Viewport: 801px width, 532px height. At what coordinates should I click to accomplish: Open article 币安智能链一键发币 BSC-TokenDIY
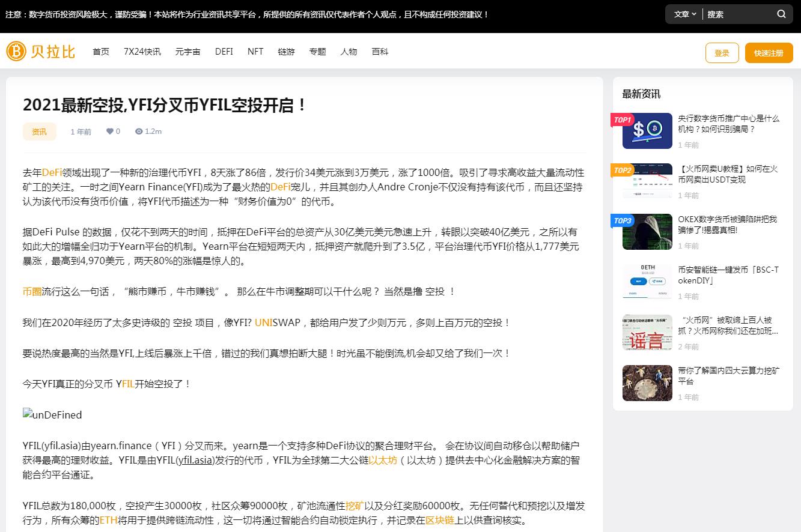[728, 275]
